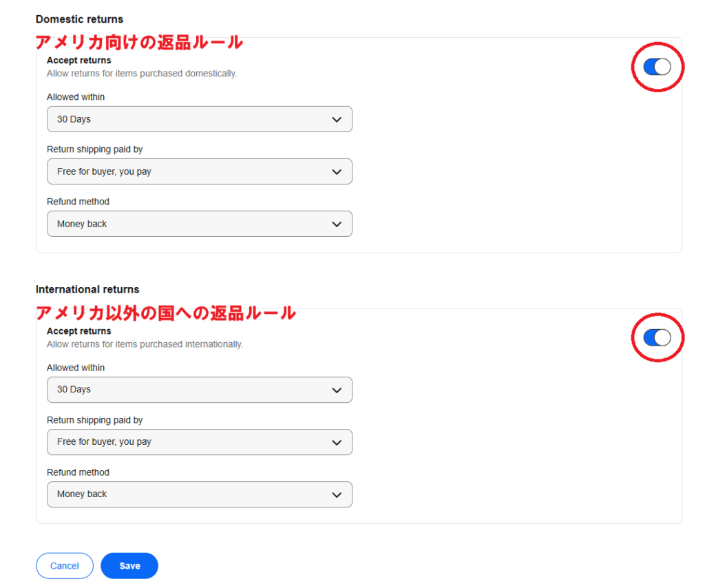This screenshot has width=705, height=588.
Task: Click chevron on international Money back field
Action: (336, 495)
